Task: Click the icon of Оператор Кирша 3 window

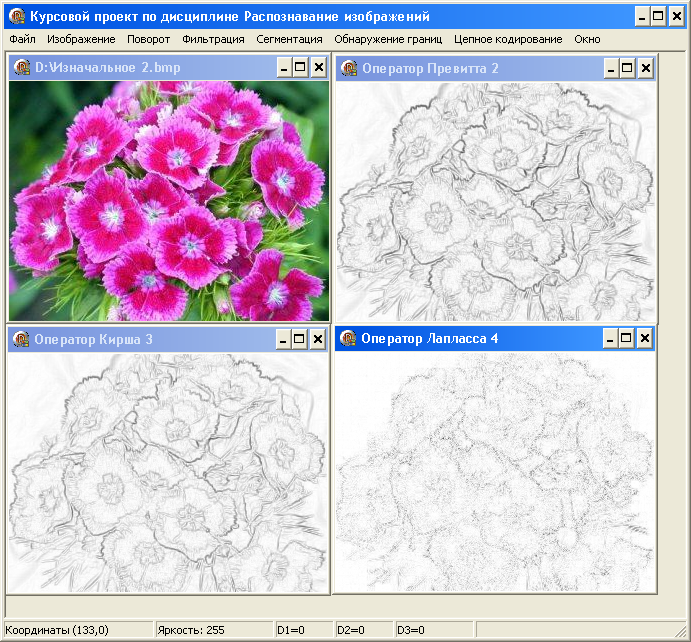Action: (21, 339)
